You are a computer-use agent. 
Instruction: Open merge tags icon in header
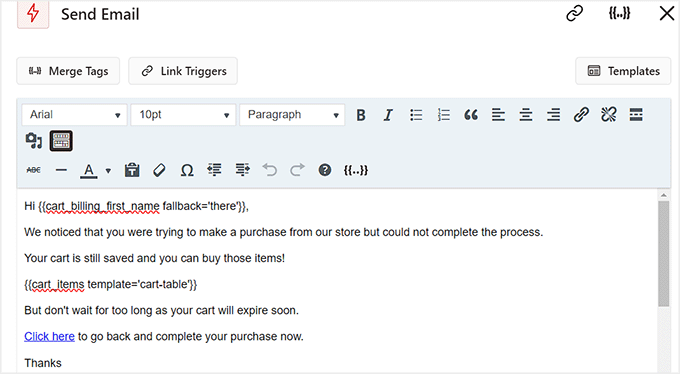[619, 14]
